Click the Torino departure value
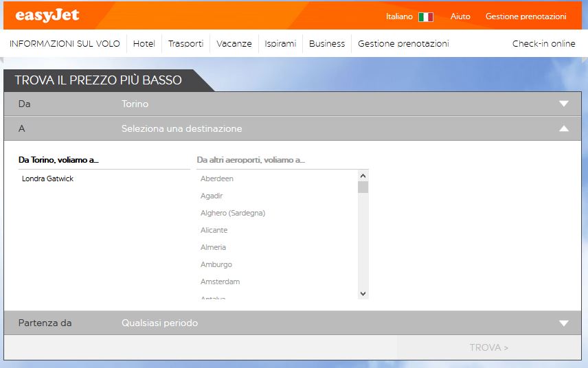 pos(135,104)
